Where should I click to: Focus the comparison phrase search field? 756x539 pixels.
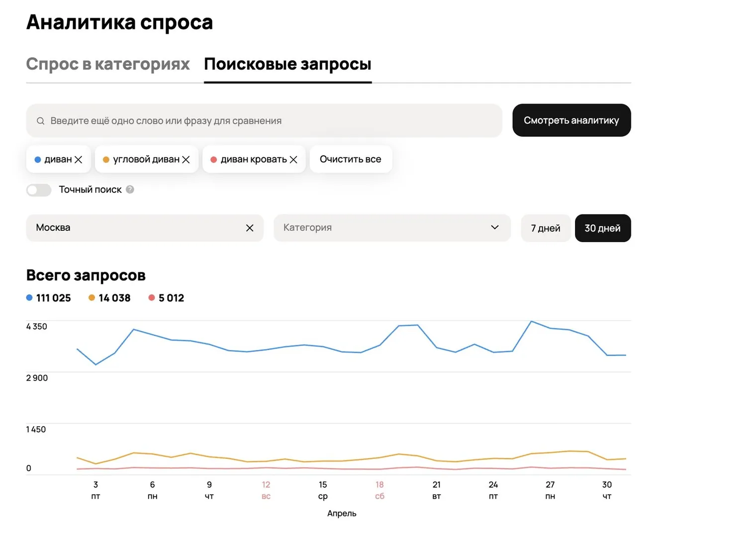264,120
